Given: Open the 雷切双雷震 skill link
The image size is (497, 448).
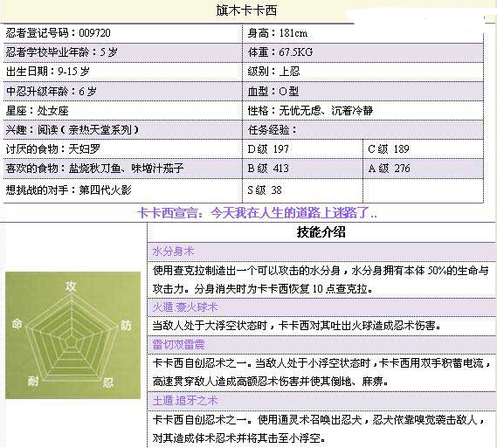Looking at the screenshot, I should pos(178,344).
